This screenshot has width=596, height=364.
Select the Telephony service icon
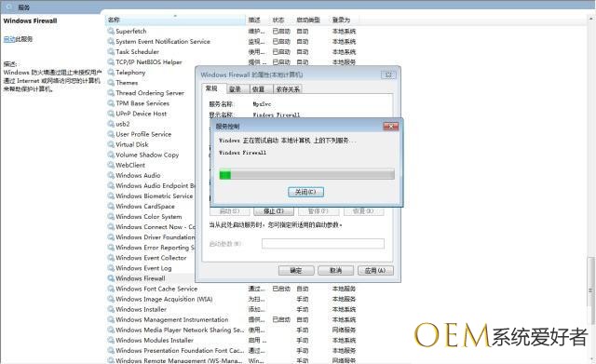[111, 72]
